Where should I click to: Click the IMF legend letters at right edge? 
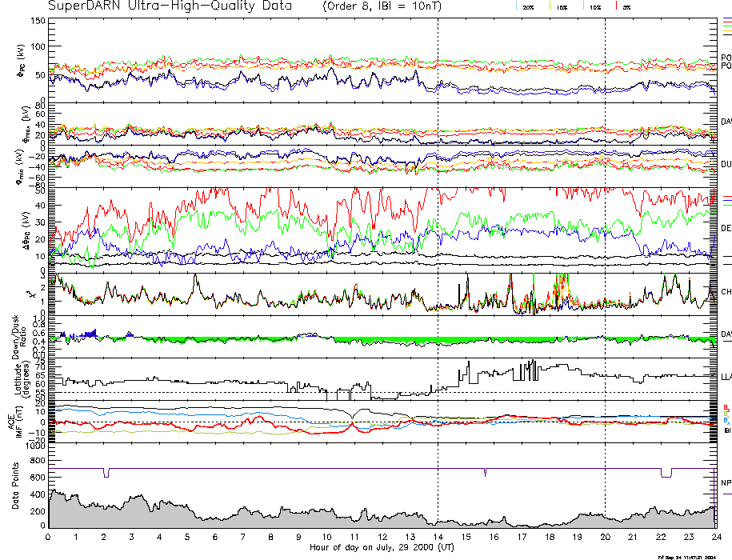(726, 418)
